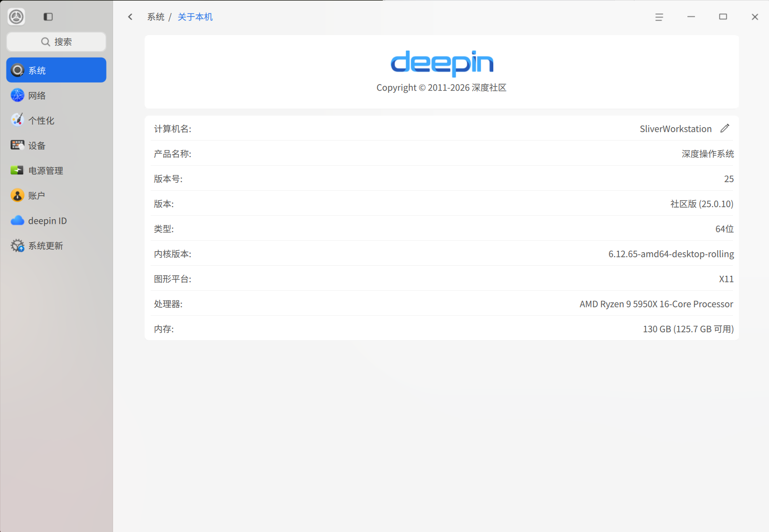769x532 pixels.
Task: Toggle the sidebar panel icon
Action: click(x=48, y=17)
